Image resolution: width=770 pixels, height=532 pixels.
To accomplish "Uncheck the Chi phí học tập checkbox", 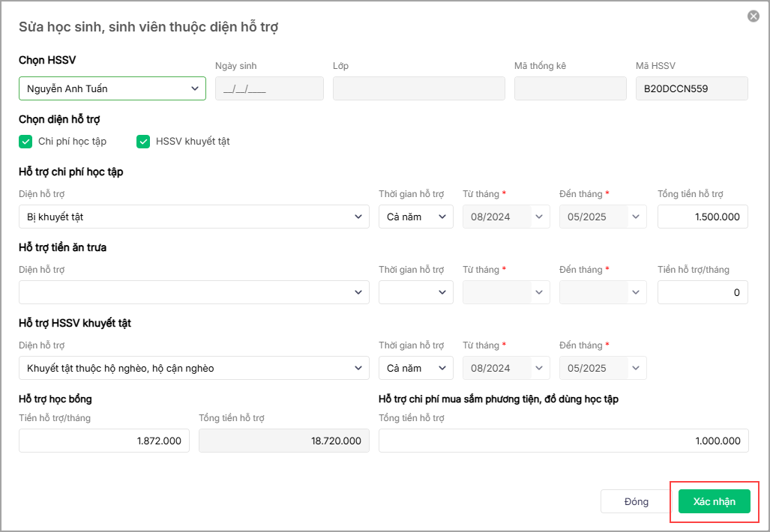I will point(25,141).
